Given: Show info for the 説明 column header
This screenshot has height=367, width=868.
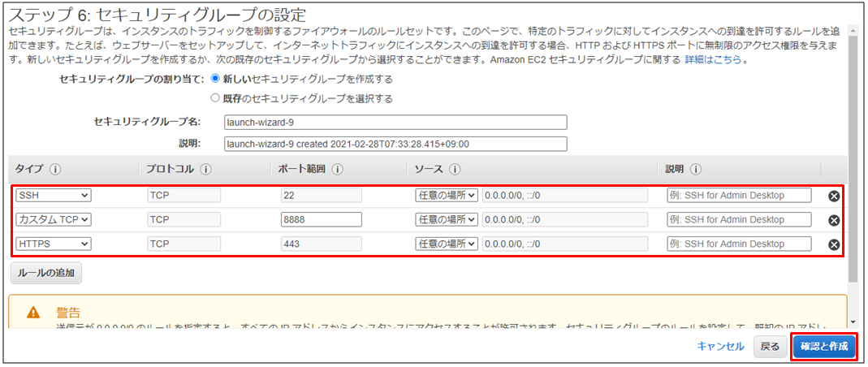Looking at the screenshot, I should pos(697,169).
